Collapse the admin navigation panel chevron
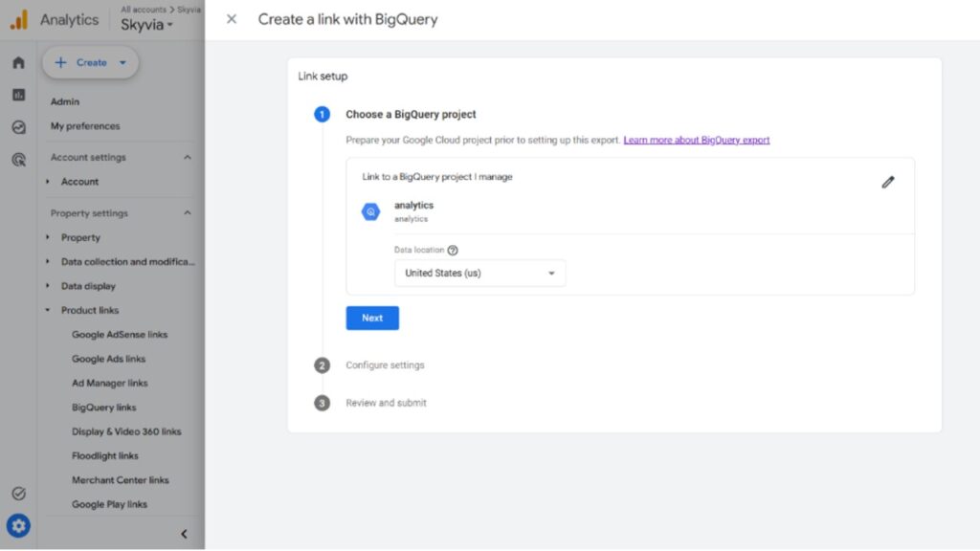The height and width of the screenshot is (551, 980). click(184, 534)
